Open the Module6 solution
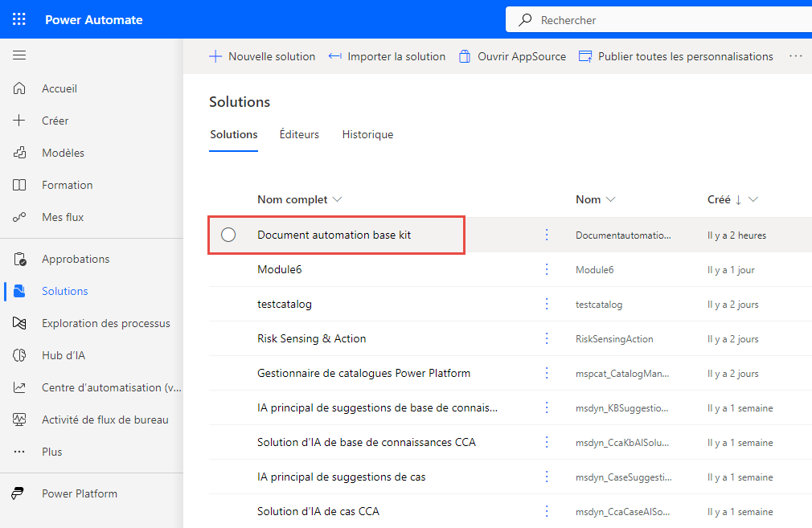Screen dimensions: 812x528 (x=280, y=269)
